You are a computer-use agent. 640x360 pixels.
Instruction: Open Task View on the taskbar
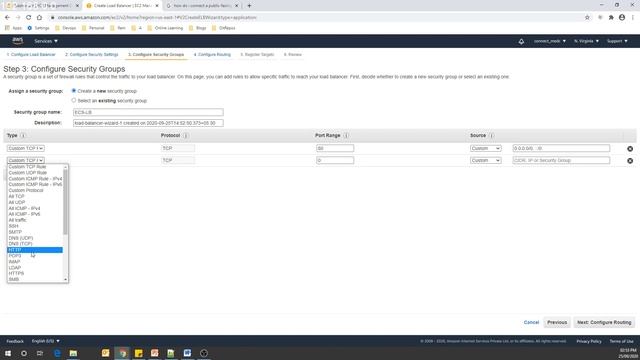click(40, 353)
